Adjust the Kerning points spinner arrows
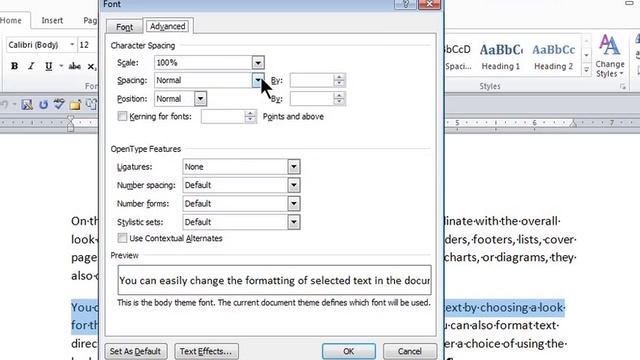This screenshot has width=640, height=360. pyautogui.click(x=250, y=117)
